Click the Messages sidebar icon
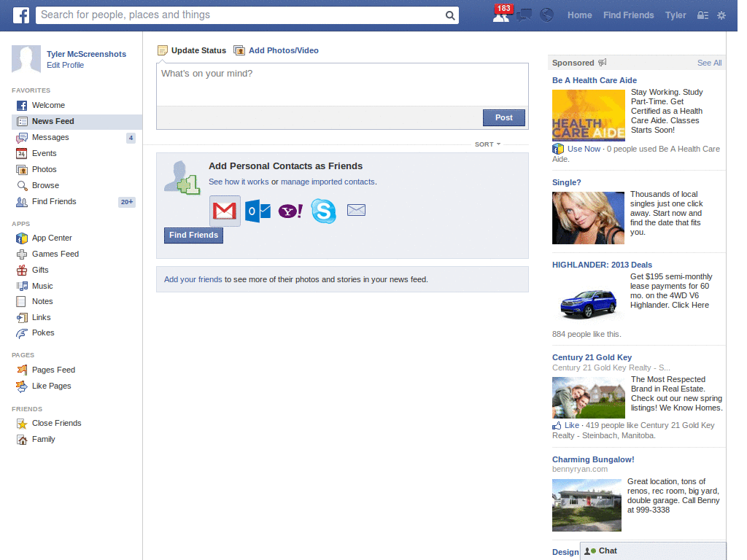Screen dimensions: 747x560 [21, 138]
